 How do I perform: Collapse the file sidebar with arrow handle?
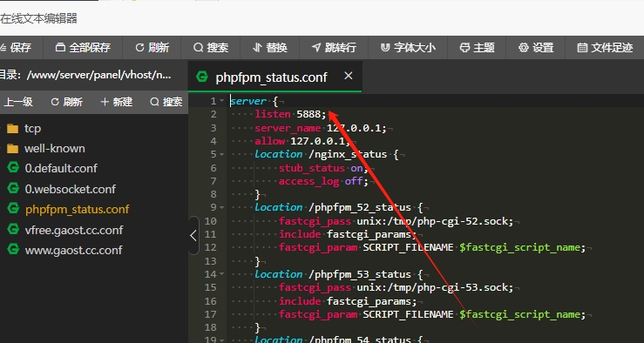click(193, 236)
